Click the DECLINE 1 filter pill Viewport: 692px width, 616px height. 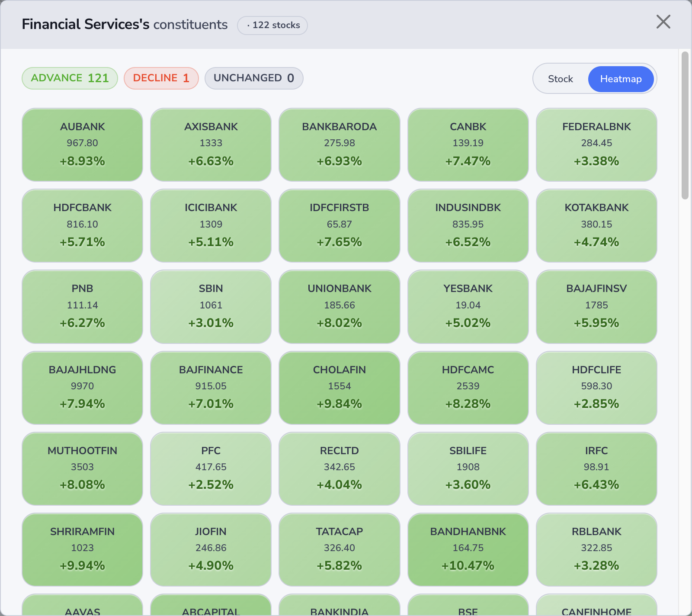pyautogui.click(x=161, y=78)
